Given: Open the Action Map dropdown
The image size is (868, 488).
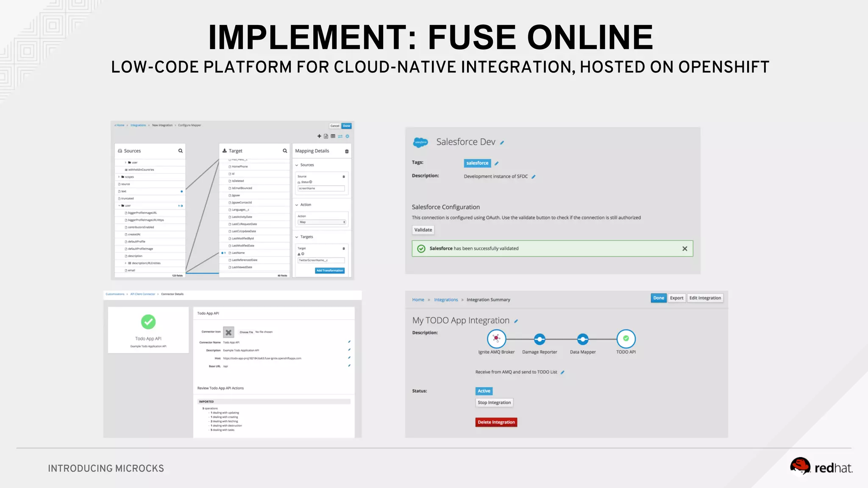Looking at the screenshot, I should pos(322,222).
